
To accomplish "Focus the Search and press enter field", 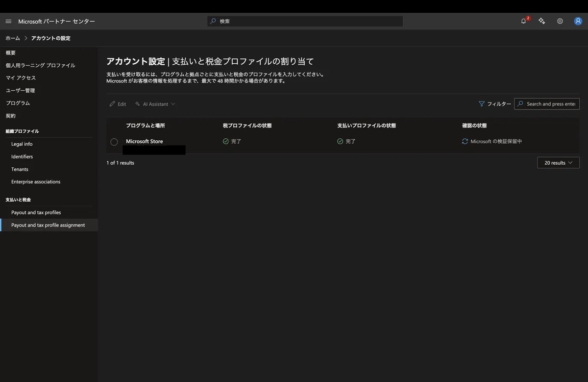I will 547,104.
